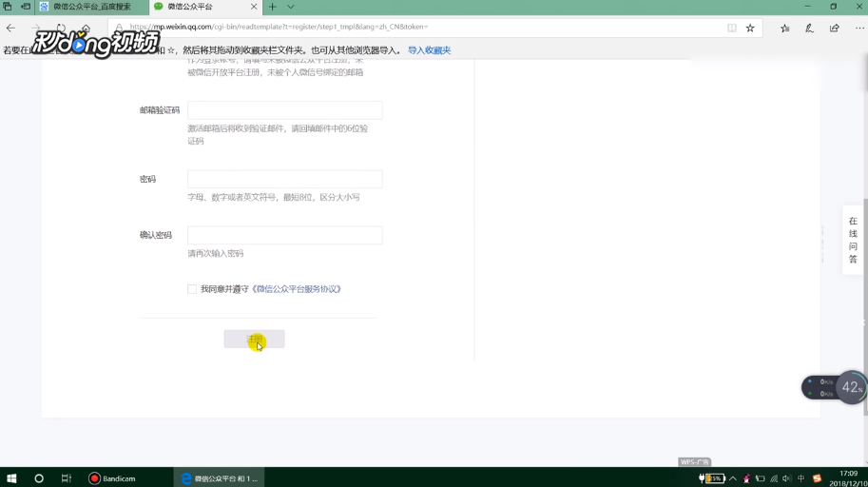Click the address bar URL
This screenshot has height=487, width=868.
[x=279, y=27]
